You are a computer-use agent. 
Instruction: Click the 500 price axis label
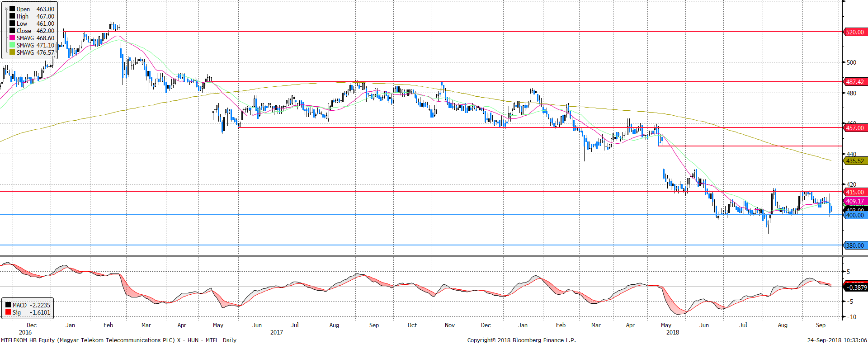click(851, 62)
